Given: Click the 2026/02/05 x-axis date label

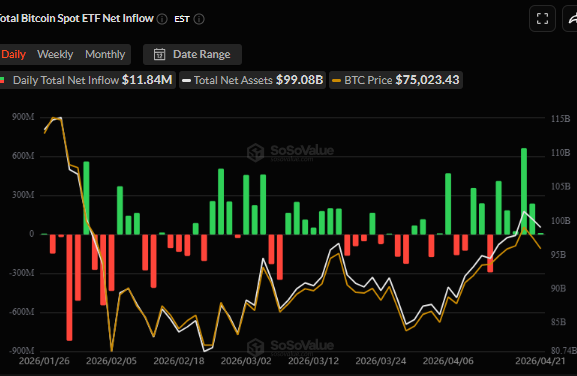Looking at the screenshot, I should coord(111,361).
